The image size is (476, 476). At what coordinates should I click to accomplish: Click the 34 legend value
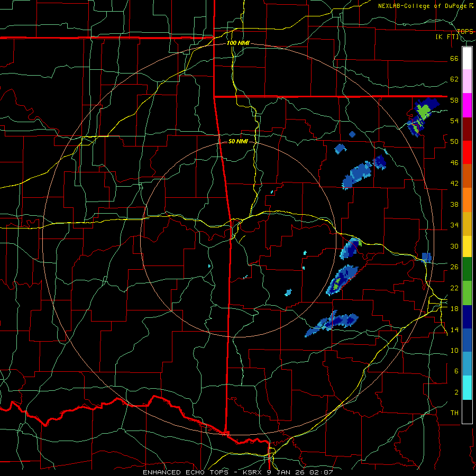click(454, 225)
